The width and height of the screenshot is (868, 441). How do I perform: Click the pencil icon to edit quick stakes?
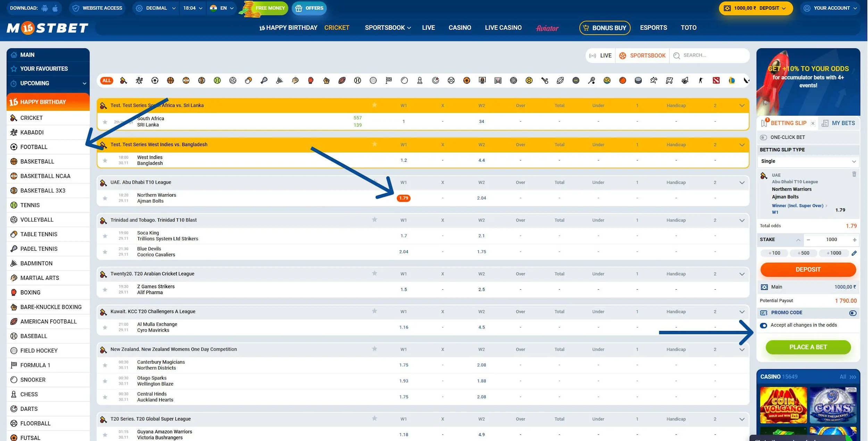pos(854,253)
